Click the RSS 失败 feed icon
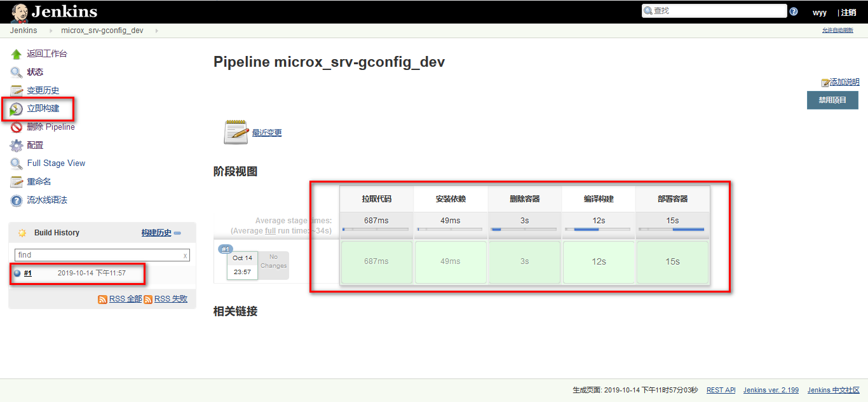 tap(148, 299)
